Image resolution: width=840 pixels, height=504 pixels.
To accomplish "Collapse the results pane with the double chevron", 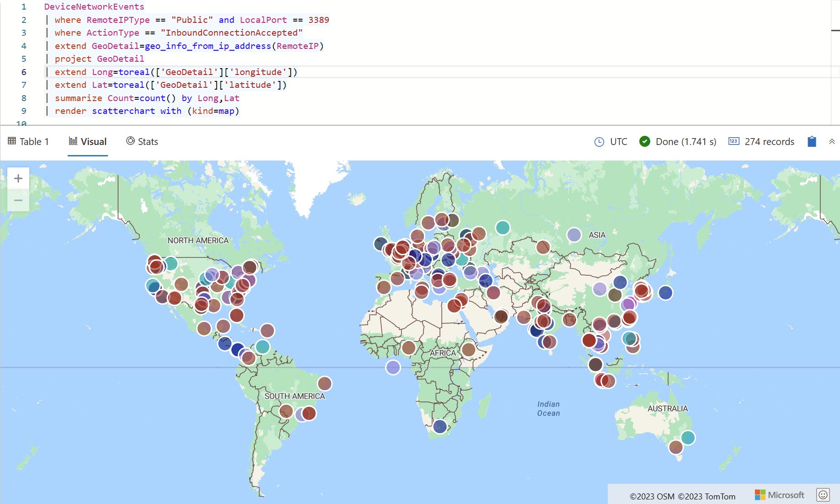I will (x=831, y=141).
